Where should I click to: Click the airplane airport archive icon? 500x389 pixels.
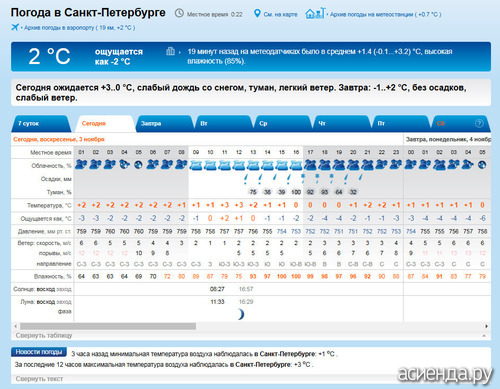15,27
